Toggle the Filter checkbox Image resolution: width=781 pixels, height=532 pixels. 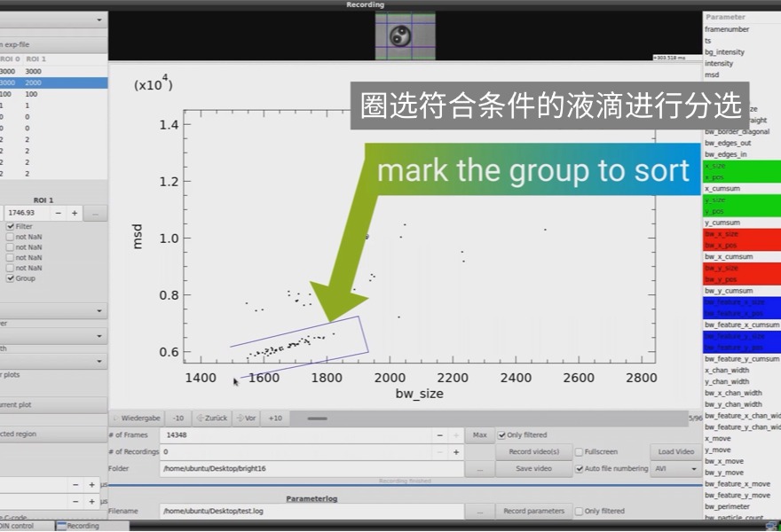point(10,226)
